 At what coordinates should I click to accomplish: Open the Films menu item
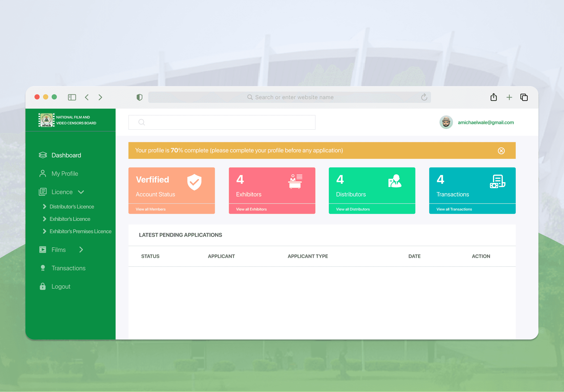[58, 250]
